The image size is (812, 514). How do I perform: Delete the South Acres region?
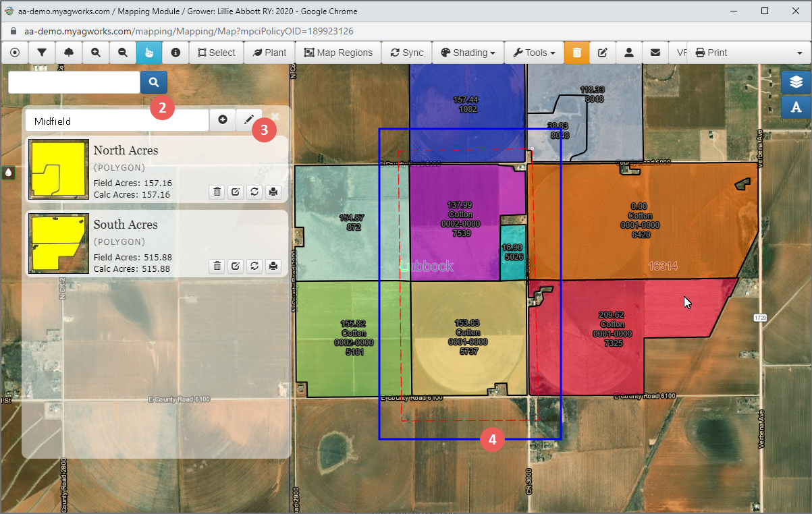(217, 266)
